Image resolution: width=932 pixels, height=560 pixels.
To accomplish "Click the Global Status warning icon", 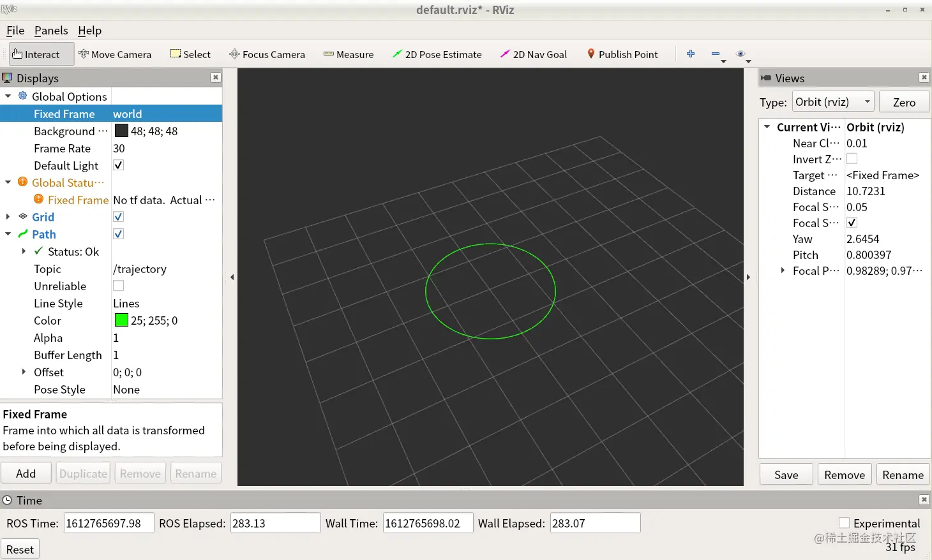I will tap(23, 182).
